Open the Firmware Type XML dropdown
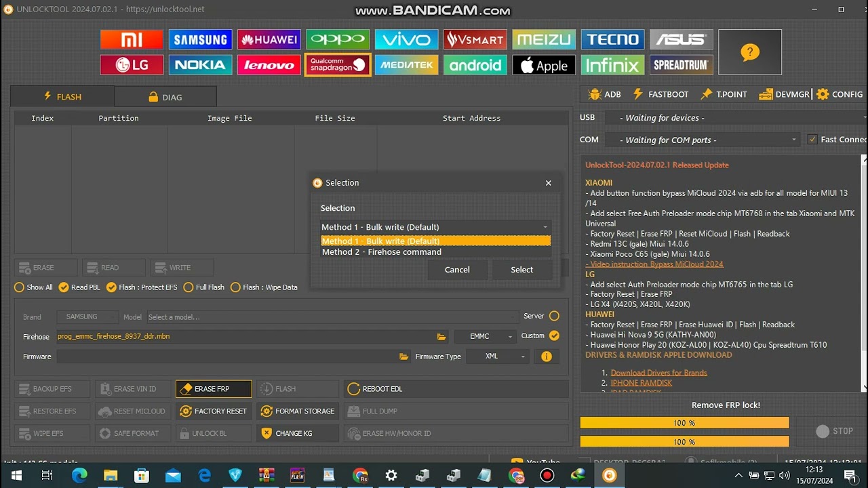Image resolution: width=868 pixels, height=488 pixels. (498, 357)
